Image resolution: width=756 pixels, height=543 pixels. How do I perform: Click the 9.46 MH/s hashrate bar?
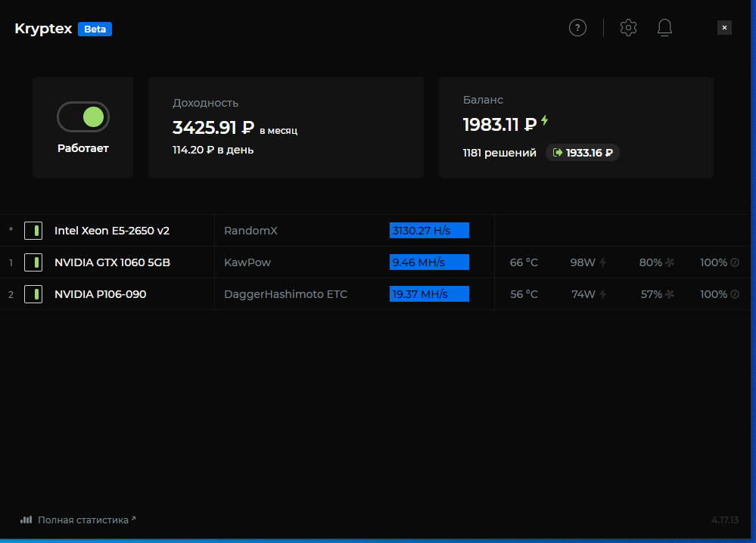click(429, 262)
